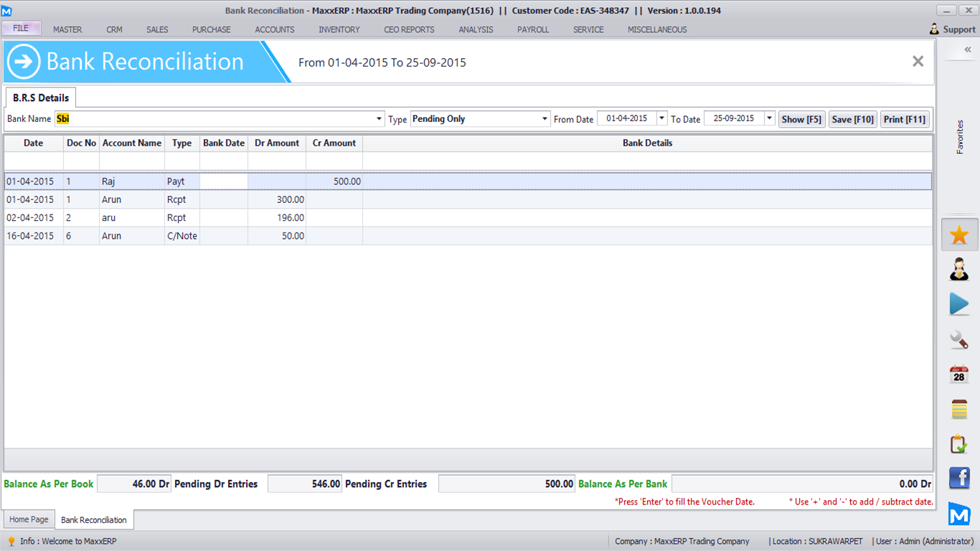
Task: Open the From Date calendar dropdown
Action: pos(661,119)
